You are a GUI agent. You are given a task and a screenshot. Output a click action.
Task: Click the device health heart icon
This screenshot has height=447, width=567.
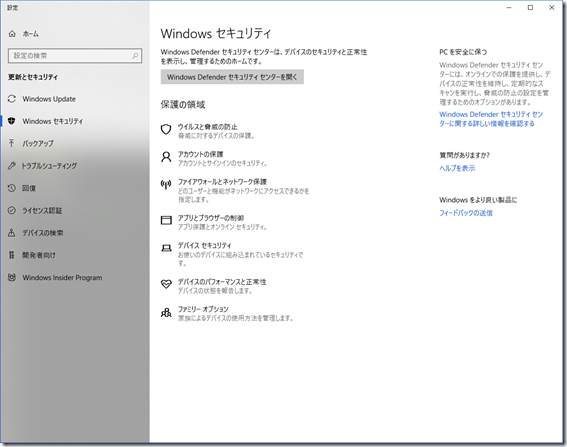[166, 284]
